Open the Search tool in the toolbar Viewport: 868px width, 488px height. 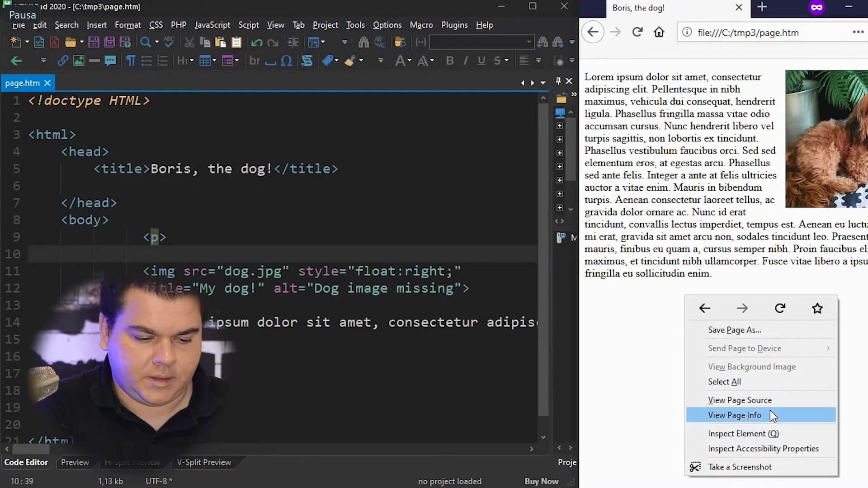pyautogui.click(x=146, y=42)
